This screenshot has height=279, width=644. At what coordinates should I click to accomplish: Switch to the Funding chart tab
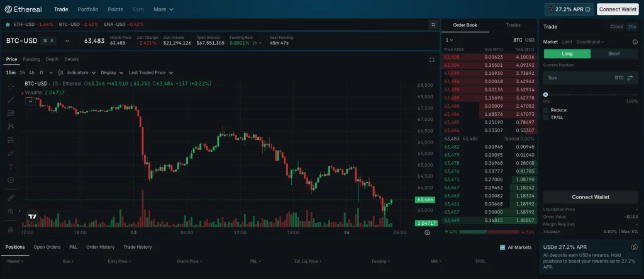[31, 59]
